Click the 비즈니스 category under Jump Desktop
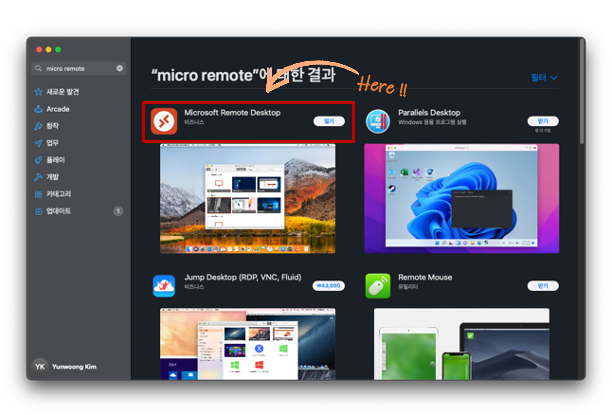This screenshot has width=612, height=415. click(194, 287)
